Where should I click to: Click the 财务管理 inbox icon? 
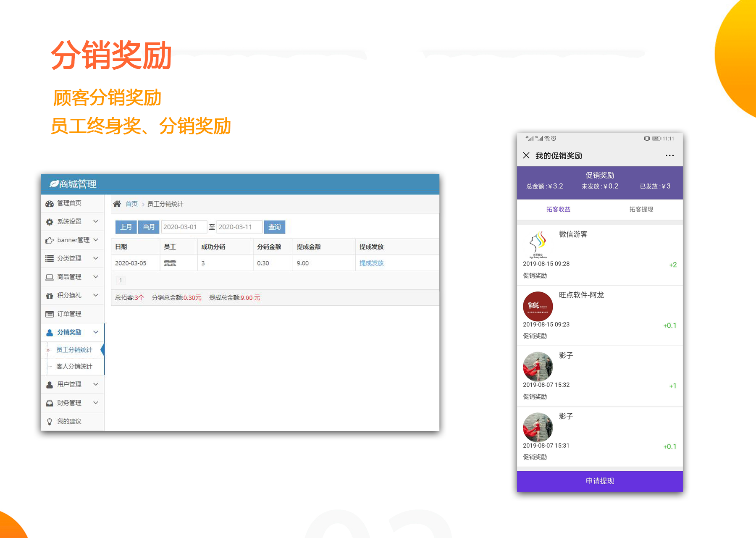point(50,403)
